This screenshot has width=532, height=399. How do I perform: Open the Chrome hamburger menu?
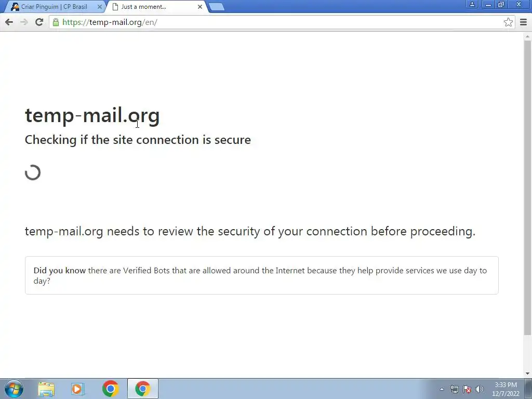pos(524,22)
